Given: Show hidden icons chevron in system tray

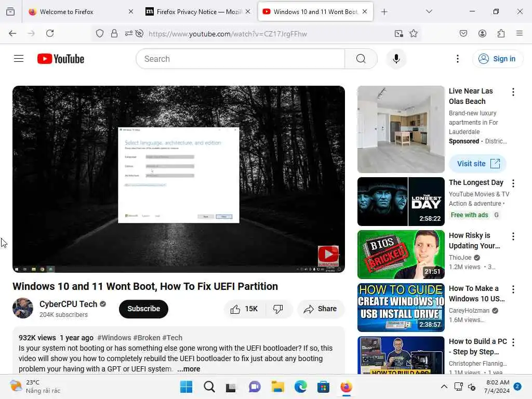Looking at the screenshot, I should pyautogui.click(x=444, y=387).
